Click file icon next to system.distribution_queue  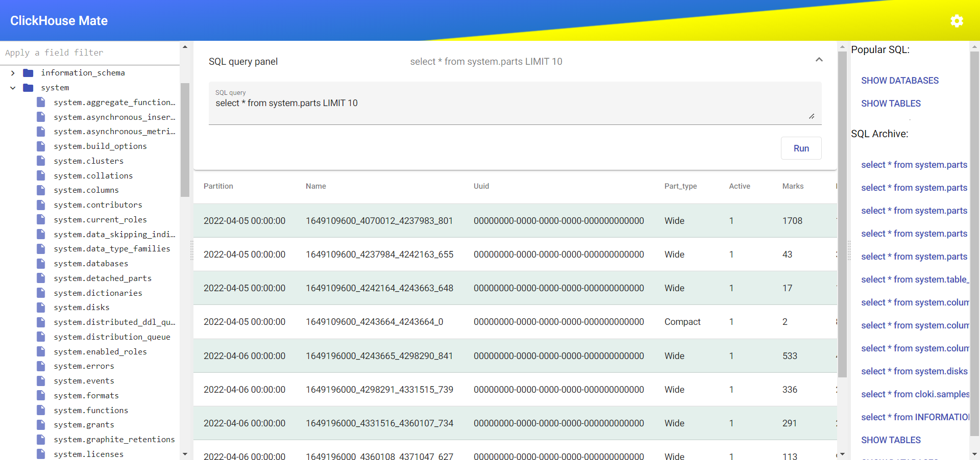click(x=41, y=337)
